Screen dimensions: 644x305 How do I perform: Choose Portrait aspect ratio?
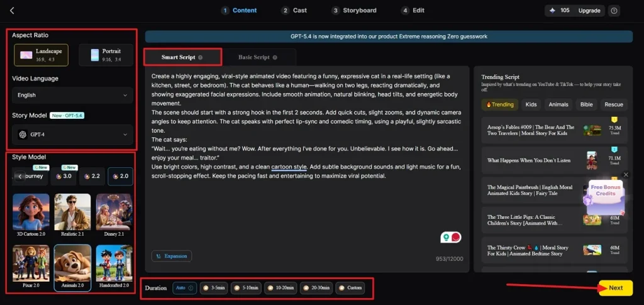[x=106, y=55]
